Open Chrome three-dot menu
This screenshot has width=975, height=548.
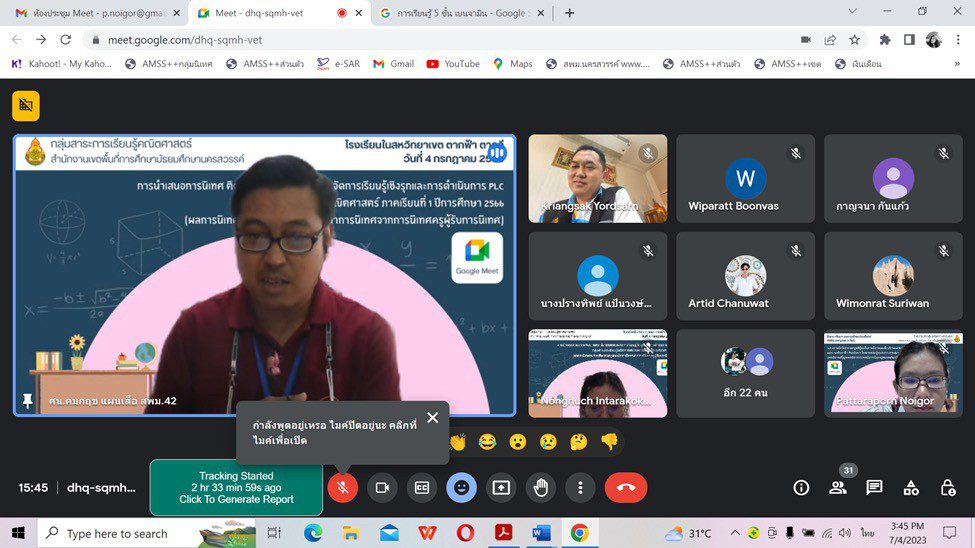958,40
